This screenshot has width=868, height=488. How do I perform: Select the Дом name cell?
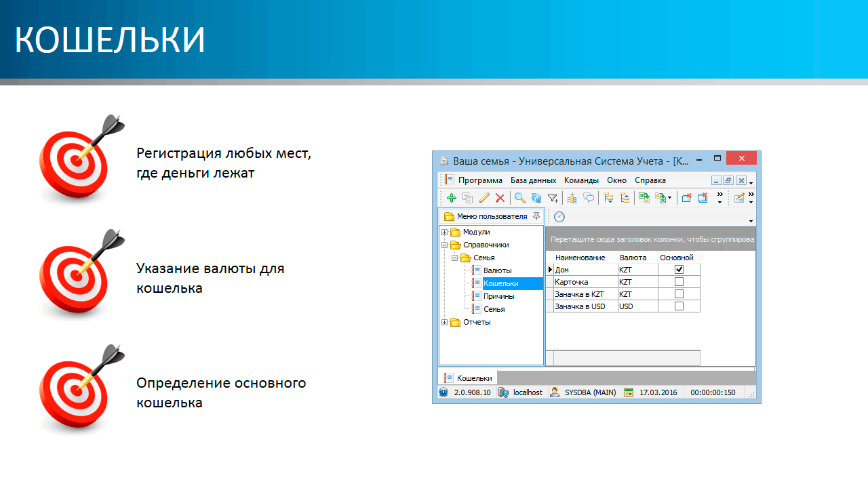tap(585, 270)
